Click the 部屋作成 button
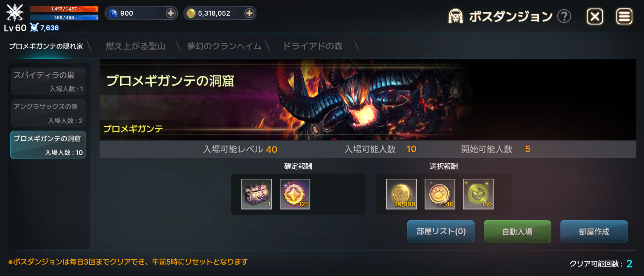The width and height of the screenshot is (644, 276). [x=594, y=232]
